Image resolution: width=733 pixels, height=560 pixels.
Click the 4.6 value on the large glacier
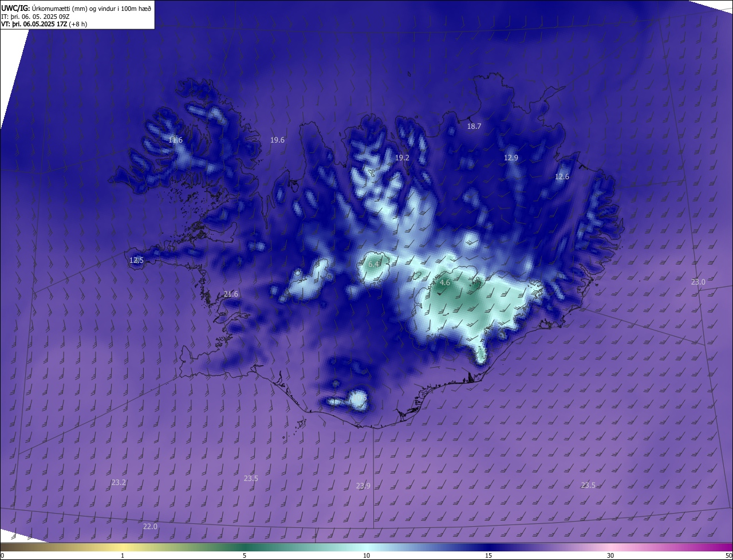tap(444, 283)
